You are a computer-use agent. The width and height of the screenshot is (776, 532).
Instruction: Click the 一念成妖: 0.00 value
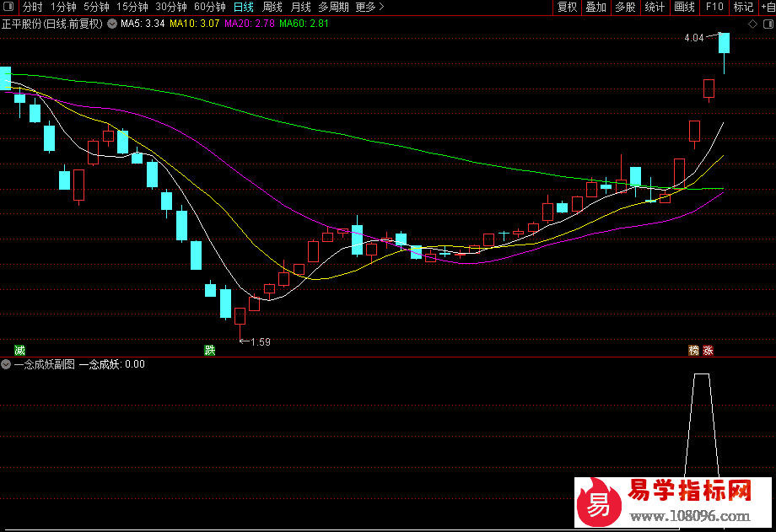coord(112,364)
